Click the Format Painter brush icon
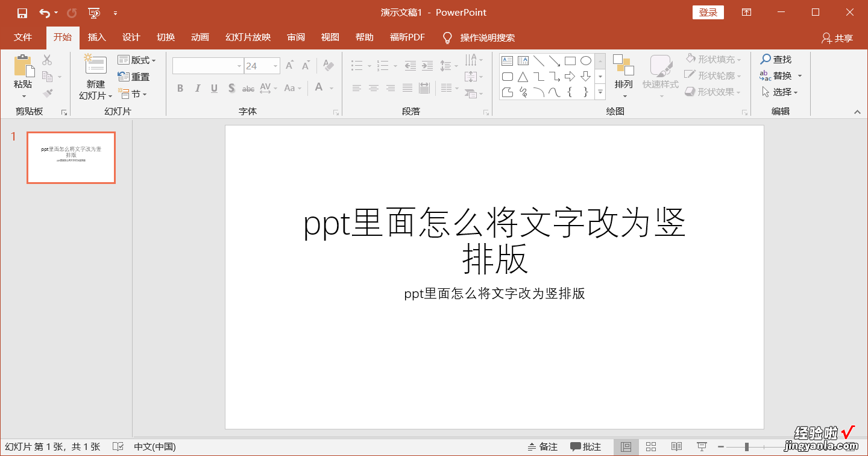 [48, 93]
